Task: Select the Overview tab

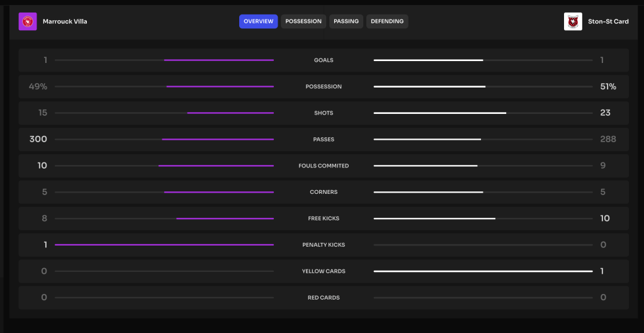Action: pyautogui.click(x=258, y=21)
